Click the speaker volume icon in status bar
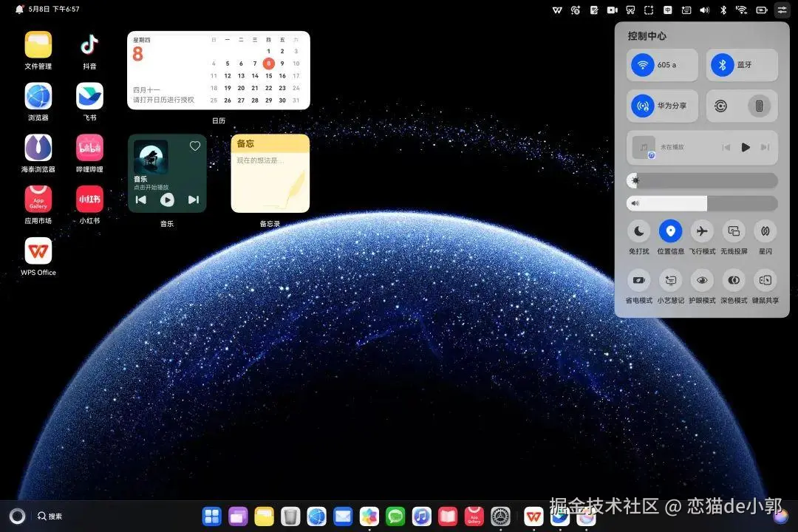 (x=705, y=10)
